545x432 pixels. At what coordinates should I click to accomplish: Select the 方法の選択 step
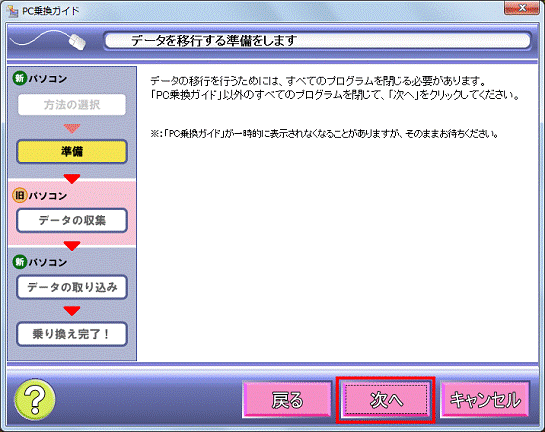[72, 104]
